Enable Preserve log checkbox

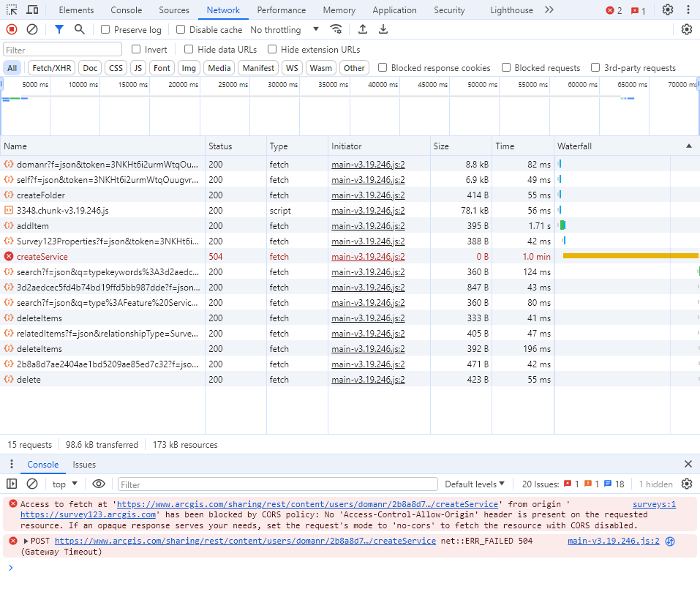coord(105,29)
